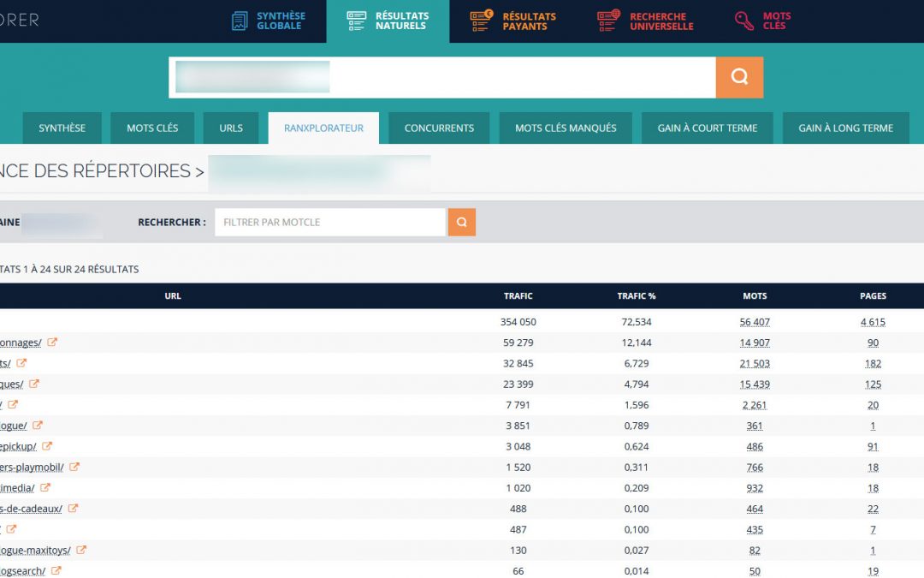Click the 59 279 traffic value
Image resolution: width=924 pixels, height=578 pixels.
pyautogui.click(x=518, y=343)
